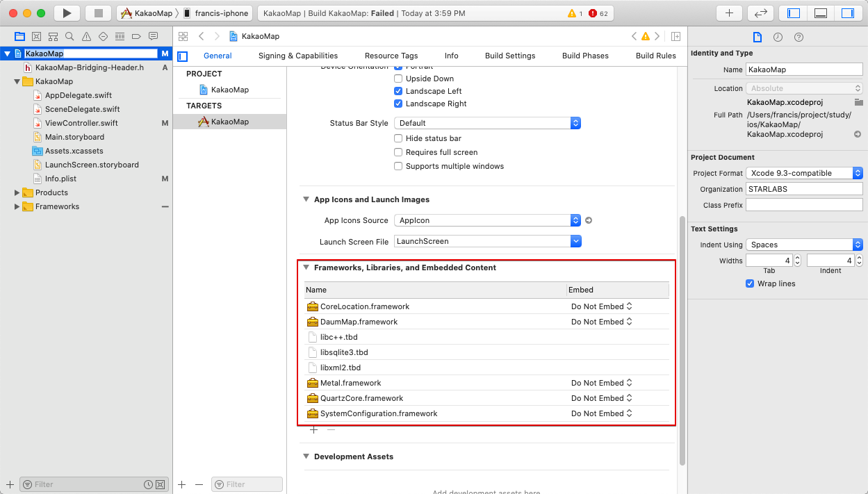Collapse Frameworks, Libraries, and Embedded Content section
Screen dimensions: 868x494
pos(306,267)
